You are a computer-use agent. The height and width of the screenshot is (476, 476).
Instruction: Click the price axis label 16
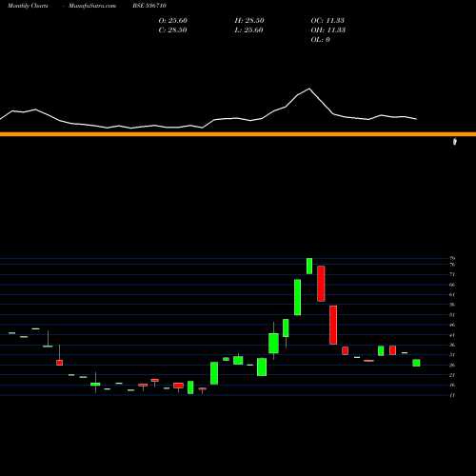pyautogui.click(x=452, y=385)
